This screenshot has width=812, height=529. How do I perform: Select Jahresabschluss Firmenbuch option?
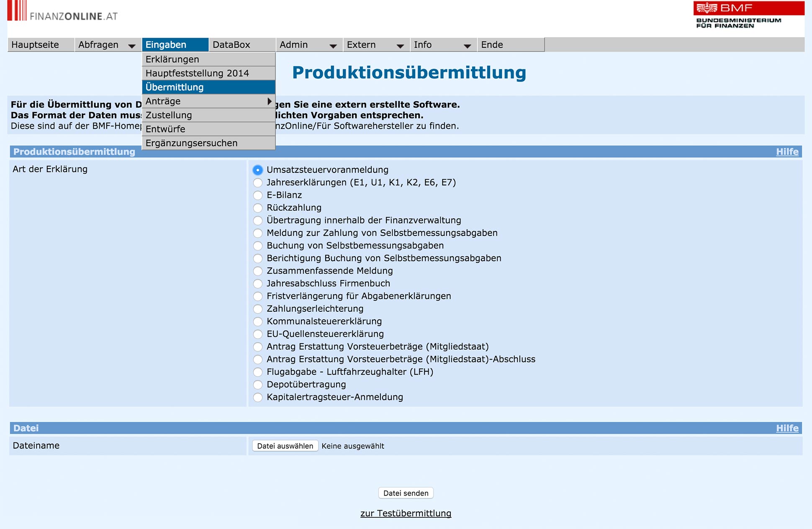(x=258, y=283)
